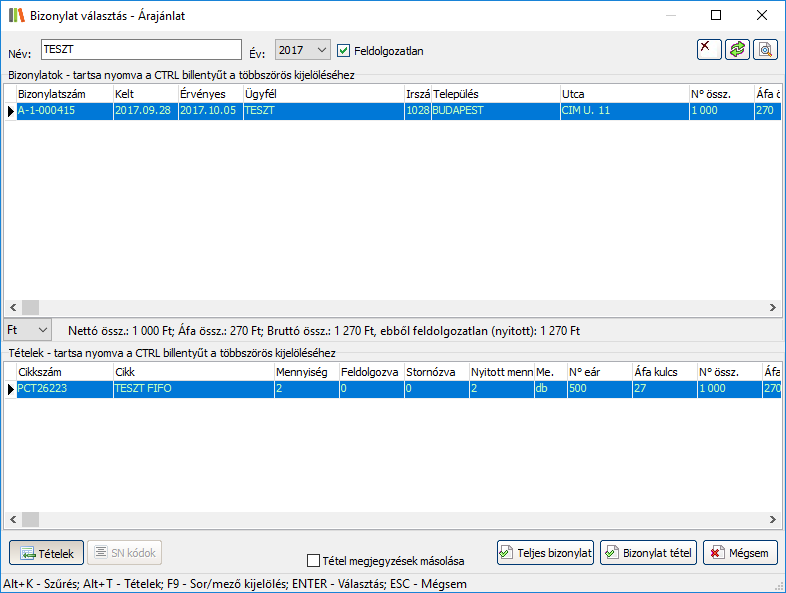Click the Ügyfél column header
786x593 pixels.
[x=320, y=93]
